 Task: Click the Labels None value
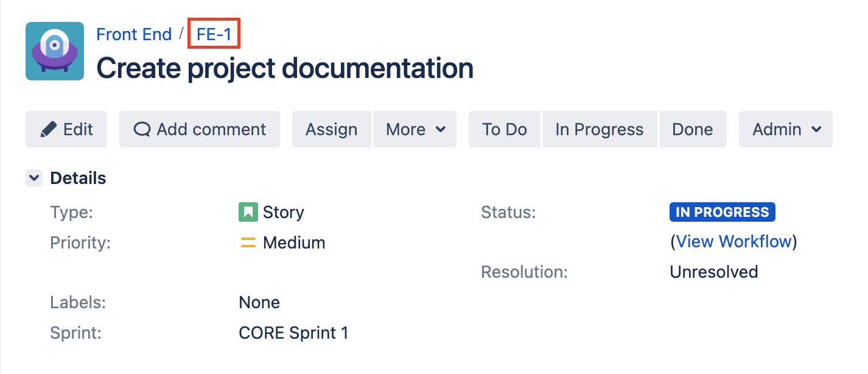[259, 303]
